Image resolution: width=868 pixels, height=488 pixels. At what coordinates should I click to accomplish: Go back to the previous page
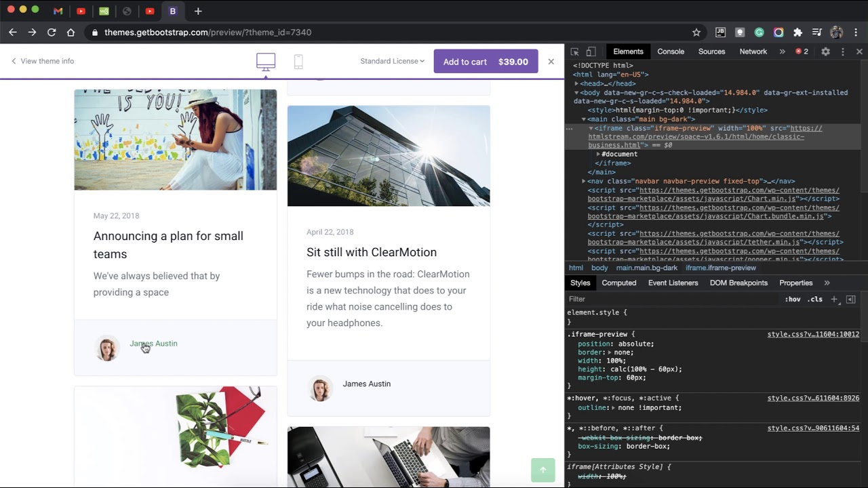point(12,32)
